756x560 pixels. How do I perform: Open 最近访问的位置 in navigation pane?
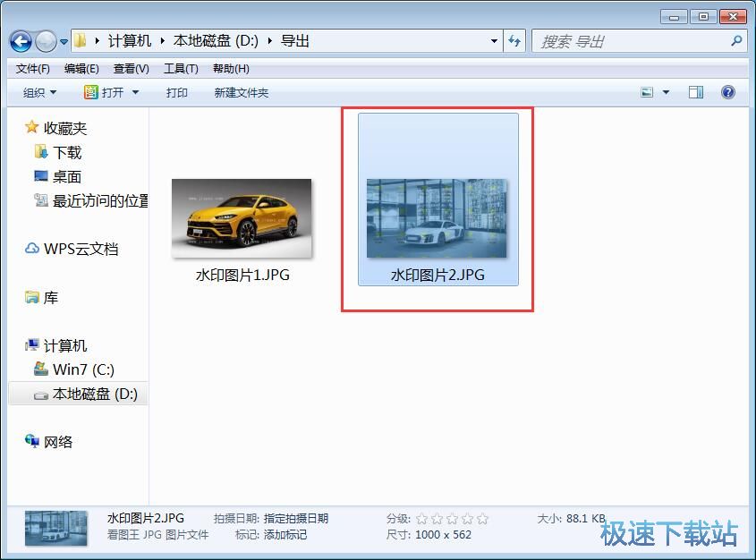pos(100,201)
